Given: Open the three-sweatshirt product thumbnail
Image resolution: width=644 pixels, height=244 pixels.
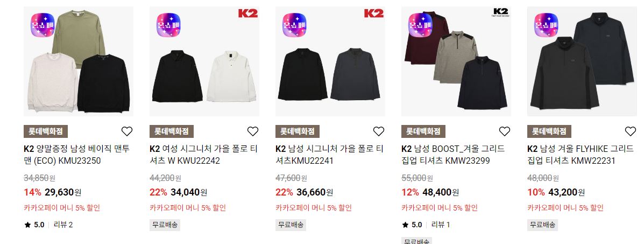Looking at the screenshot, I should point(79,61).
